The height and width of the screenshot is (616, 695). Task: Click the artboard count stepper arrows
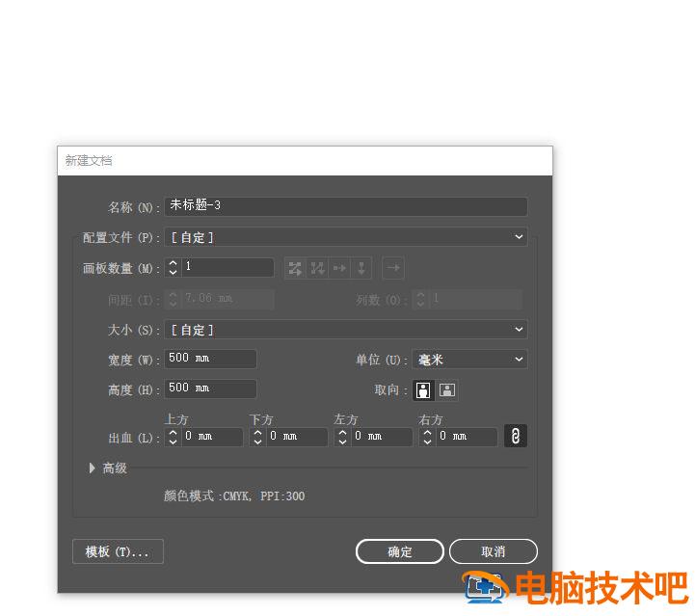tap(173, 267)
